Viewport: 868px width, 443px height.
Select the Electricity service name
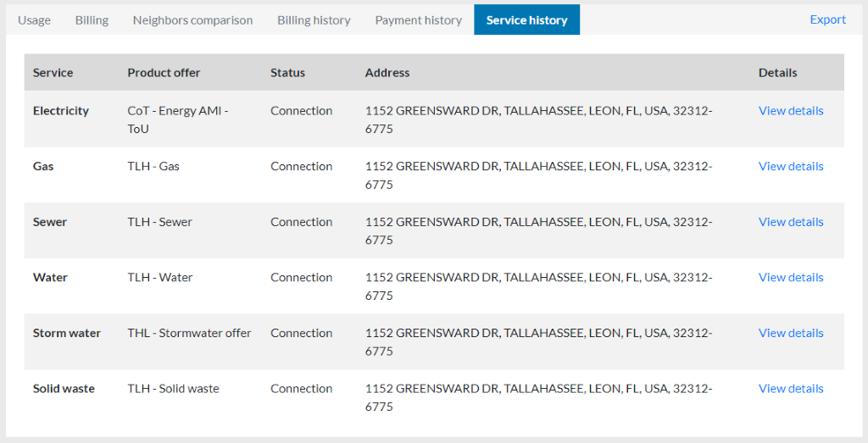pos(60,111)
